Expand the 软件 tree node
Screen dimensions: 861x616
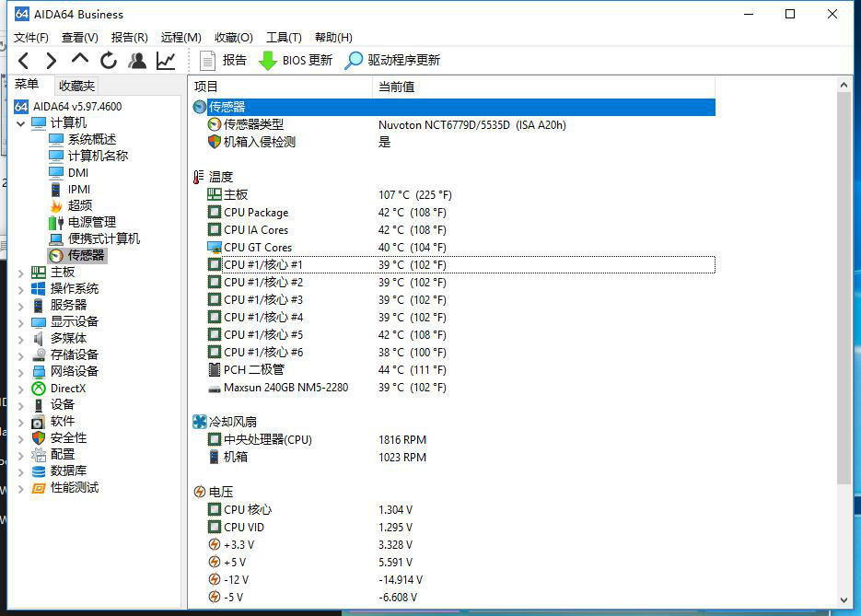(x=21, y=423)
